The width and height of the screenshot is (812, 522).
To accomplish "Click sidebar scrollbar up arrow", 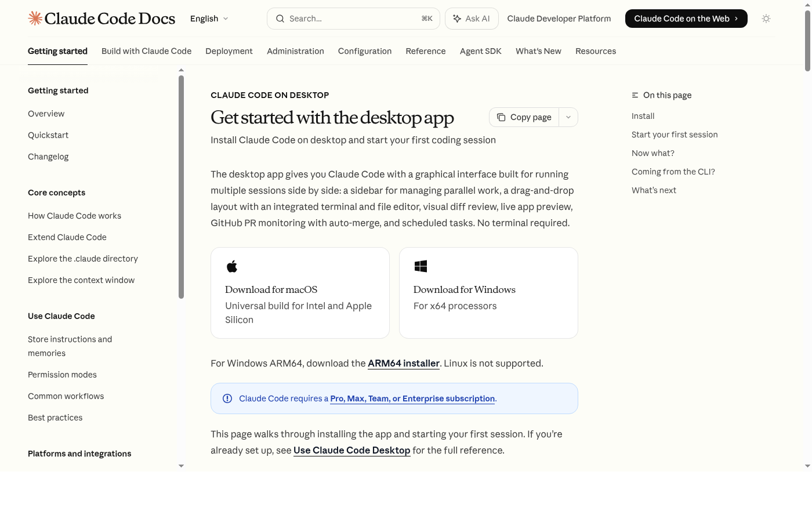I will click(x=181, y=70).
